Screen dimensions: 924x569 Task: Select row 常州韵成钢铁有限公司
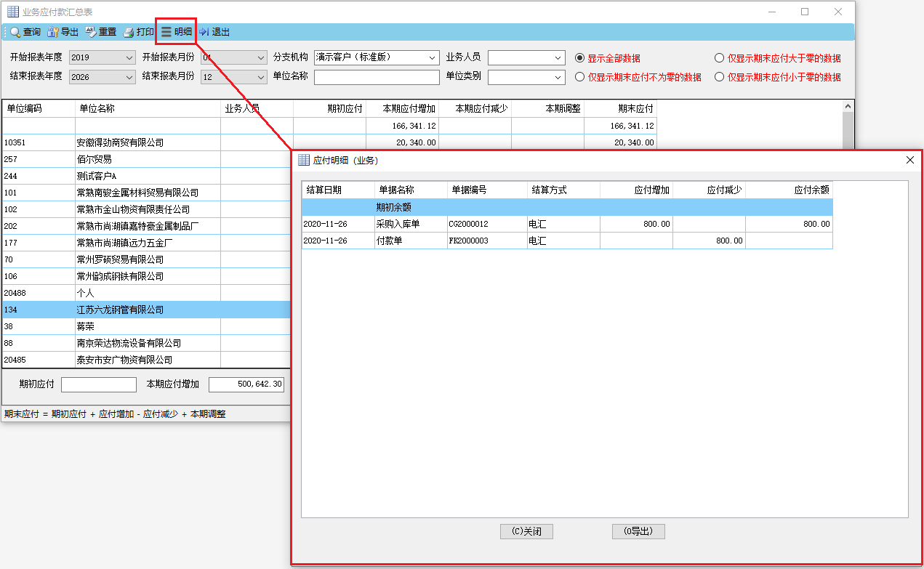tap(146, 276)
